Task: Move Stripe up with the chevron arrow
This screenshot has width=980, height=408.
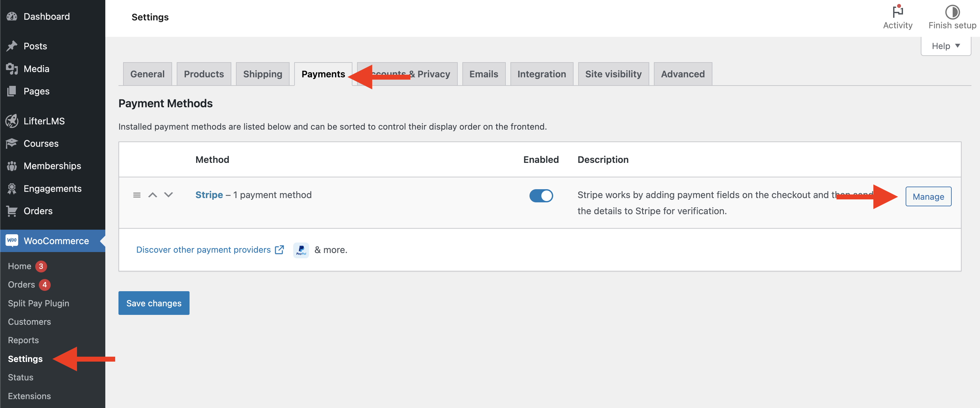Action: click(x=153, y=195)
